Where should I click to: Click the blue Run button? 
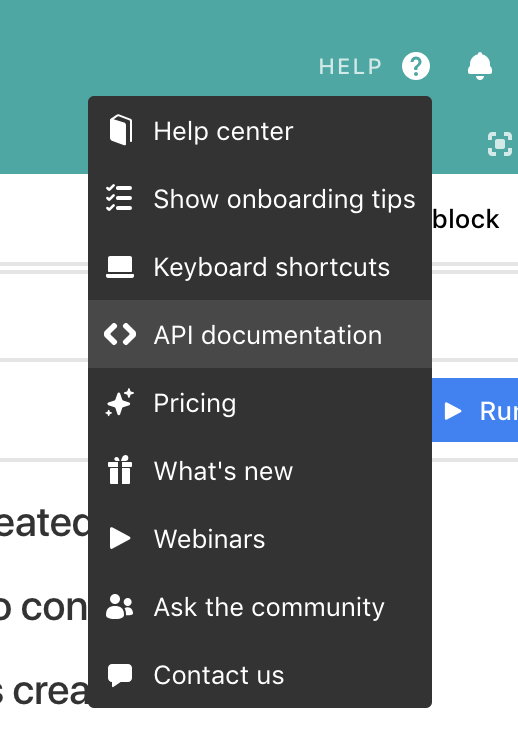(475, 410)
